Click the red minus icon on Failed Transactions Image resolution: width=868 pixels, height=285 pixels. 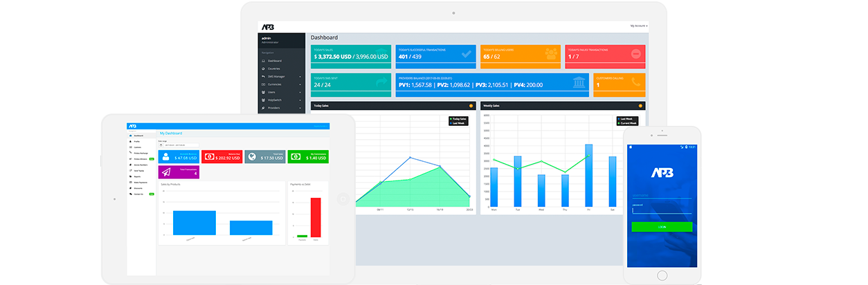point(635,53)
